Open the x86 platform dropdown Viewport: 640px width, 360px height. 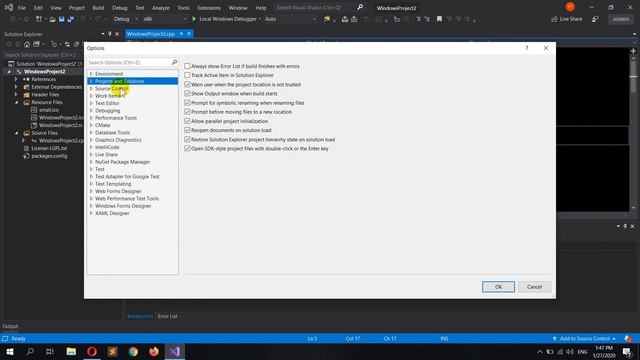click(x=164, y=19)
